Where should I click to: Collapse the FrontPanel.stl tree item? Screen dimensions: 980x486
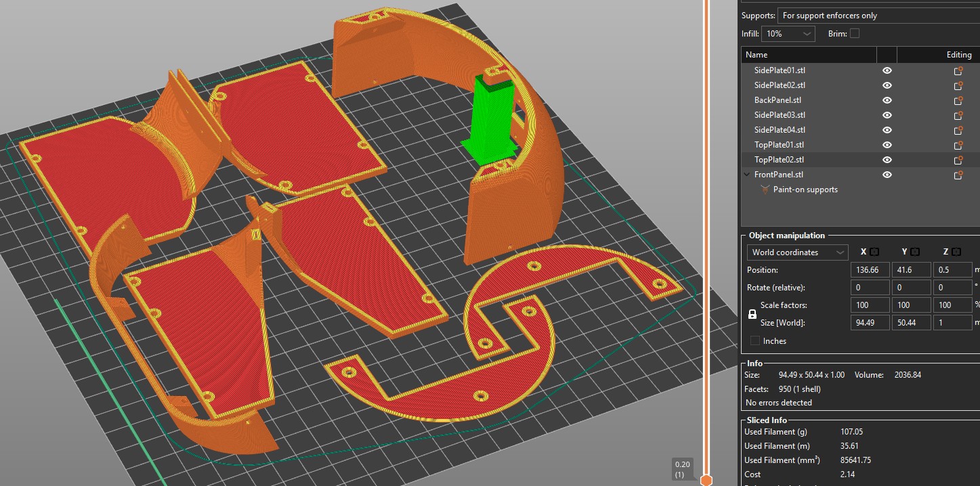pyautogui.click(x=747, y=175)
